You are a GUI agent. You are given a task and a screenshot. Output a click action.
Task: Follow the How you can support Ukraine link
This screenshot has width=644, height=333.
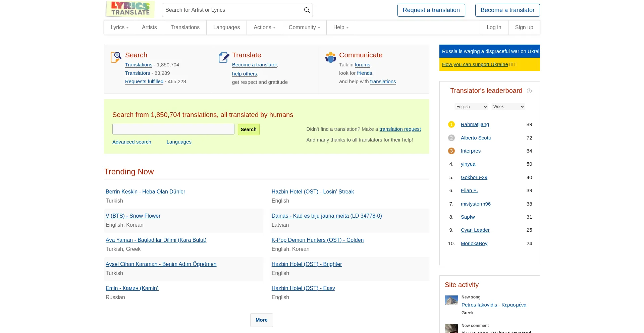[x=475, y=64]
